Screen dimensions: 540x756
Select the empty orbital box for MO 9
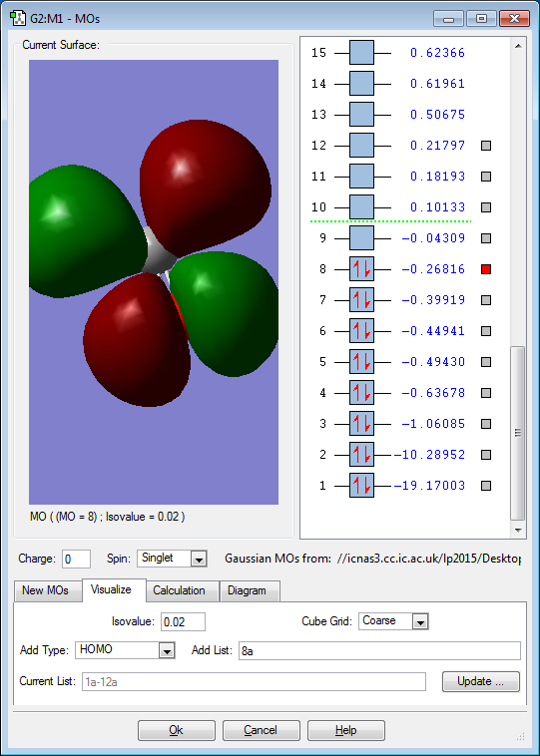[361, 238]
